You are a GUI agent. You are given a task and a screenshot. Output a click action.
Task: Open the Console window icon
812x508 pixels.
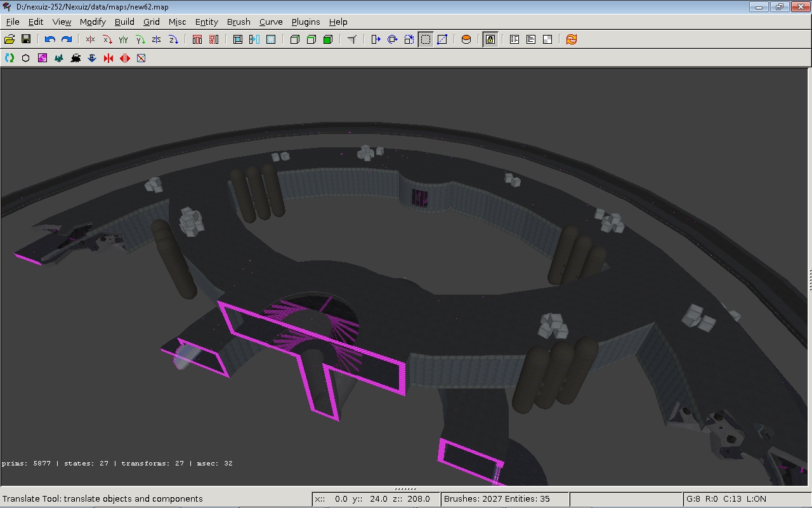click(531, 39)
